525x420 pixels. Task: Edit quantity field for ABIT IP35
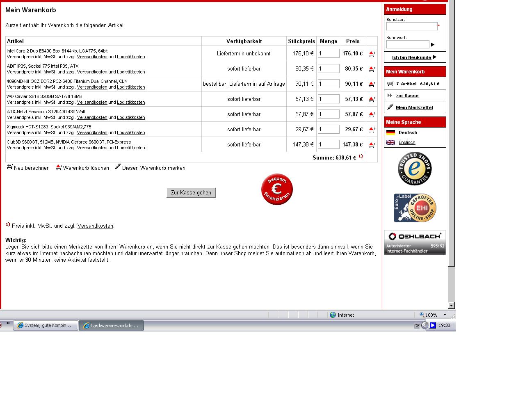pos(329,68)
